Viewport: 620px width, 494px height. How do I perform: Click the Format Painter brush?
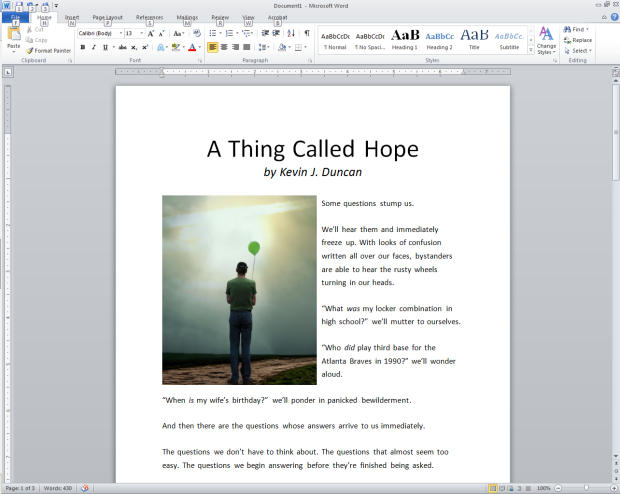click(30, 51)
